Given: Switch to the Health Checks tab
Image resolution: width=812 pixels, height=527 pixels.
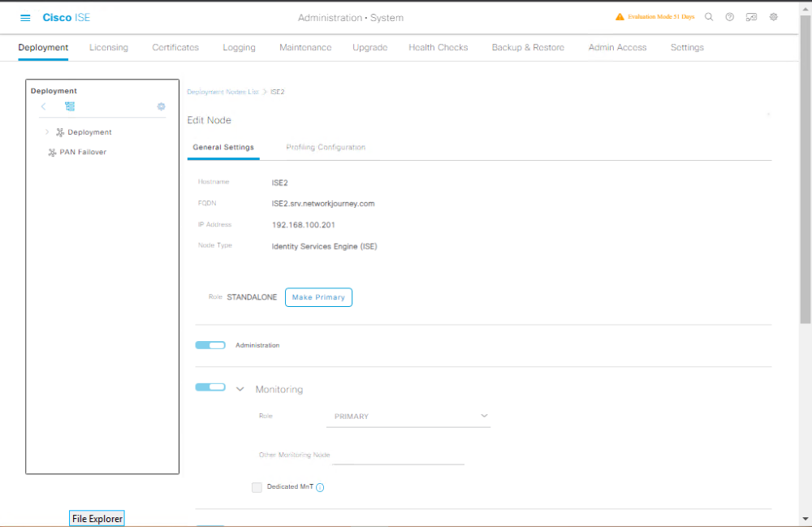Looking at the screenshot, I should [x=438, y=47].
